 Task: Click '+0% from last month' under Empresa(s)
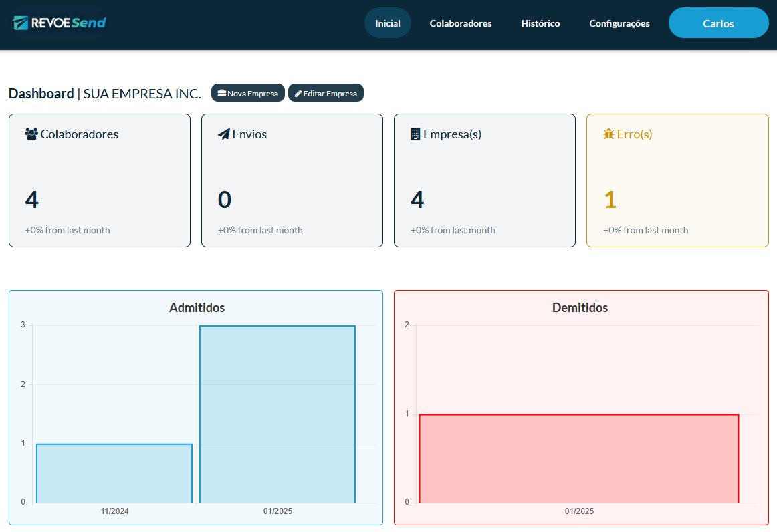coord(453,230)
